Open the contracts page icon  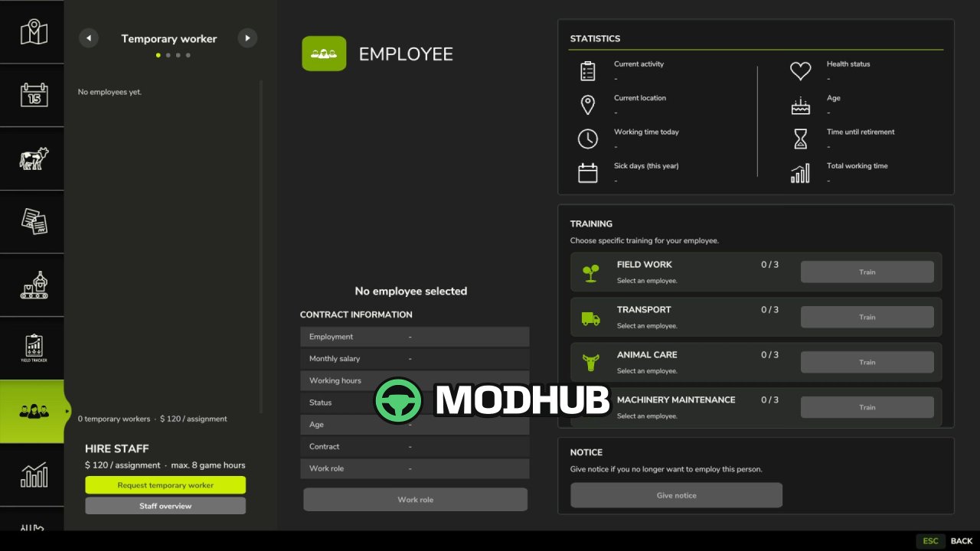pyautogui.click(x=34, y=222)
